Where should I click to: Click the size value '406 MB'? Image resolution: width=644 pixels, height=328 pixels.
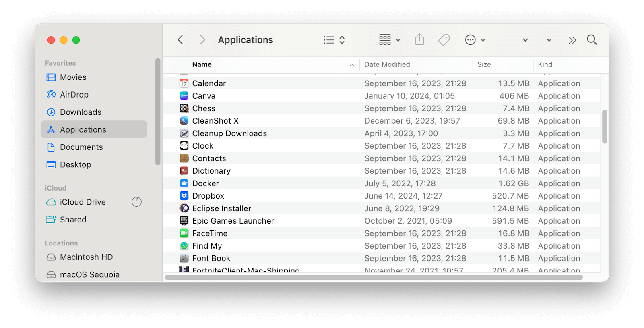point(514,96)
